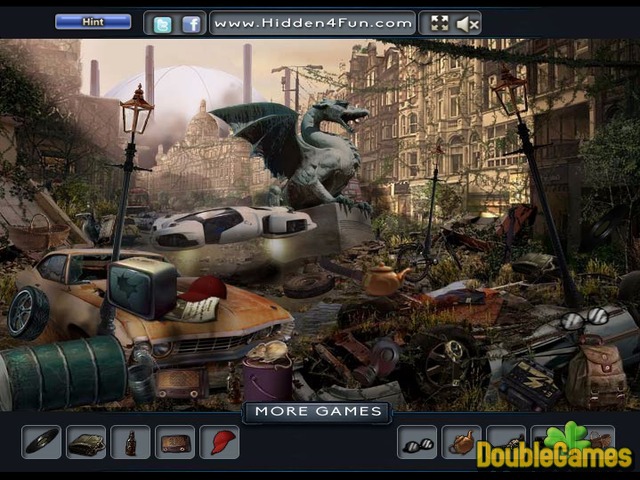The width and height of the screenshot is (640, 480).
Task: Select the bottle item slot
Action: tap(130, 442)
